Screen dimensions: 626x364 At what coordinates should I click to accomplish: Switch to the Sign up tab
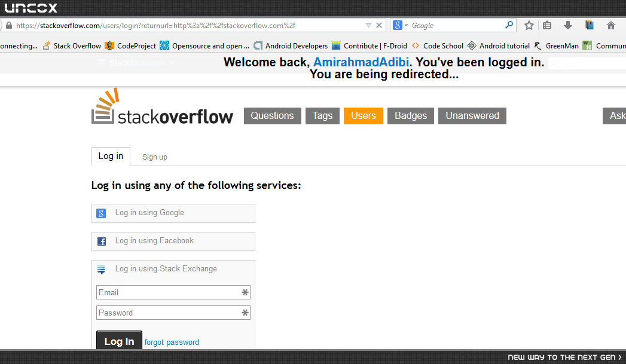pyautogui.click(x=154, y=157)
